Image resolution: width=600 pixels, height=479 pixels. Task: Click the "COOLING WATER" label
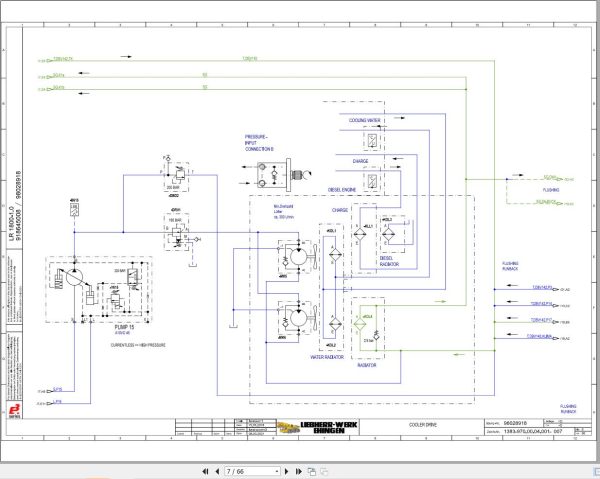[364, 121]
